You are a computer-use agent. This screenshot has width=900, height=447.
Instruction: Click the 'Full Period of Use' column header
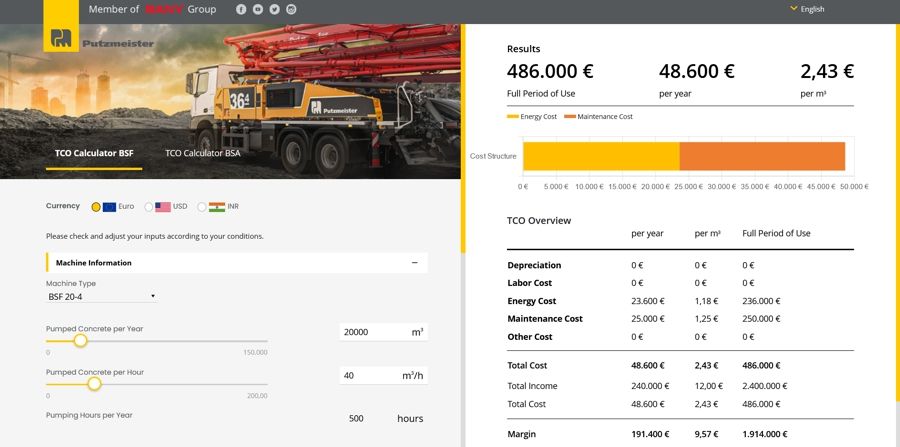776,234
